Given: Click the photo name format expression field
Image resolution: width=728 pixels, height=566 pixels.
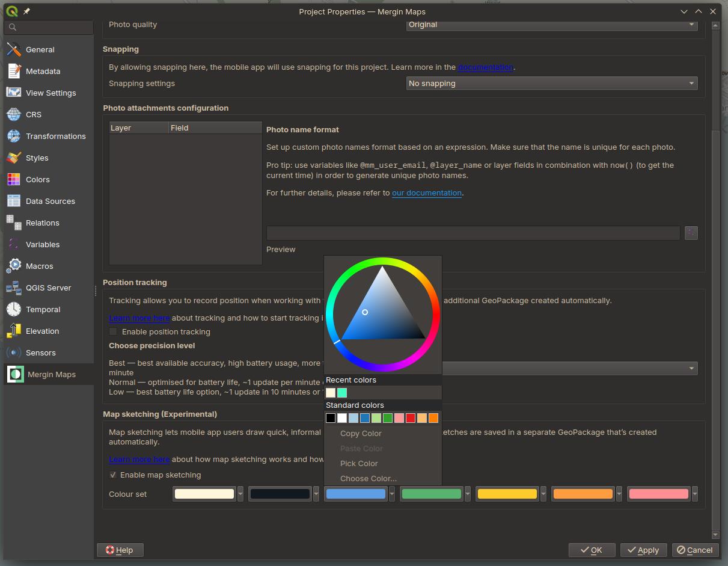Looking at the screenshot, I should click(x=473, y=233).
